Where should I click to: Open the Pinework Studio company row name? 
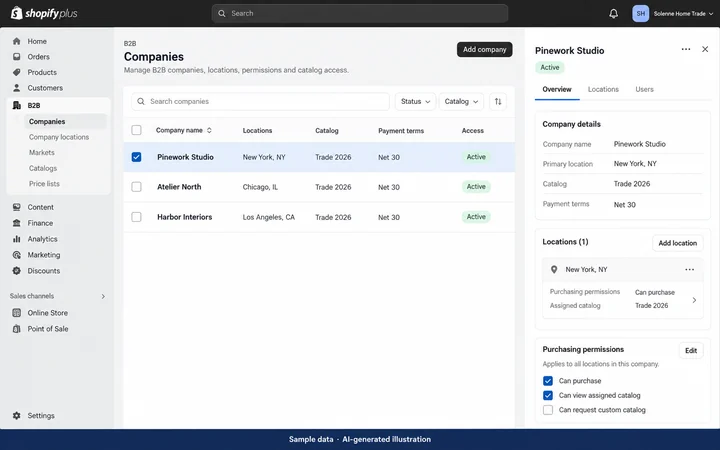(x=185, y=157)
